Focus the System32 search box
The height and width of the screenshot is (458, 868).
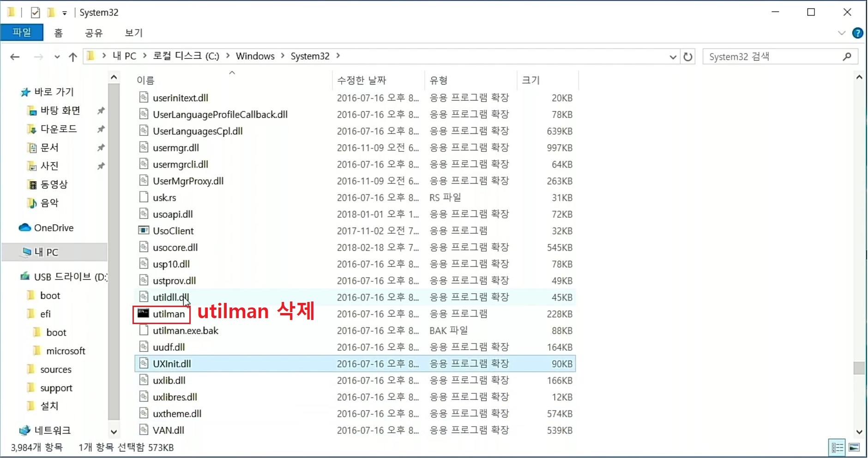click(x=780, y=57)
